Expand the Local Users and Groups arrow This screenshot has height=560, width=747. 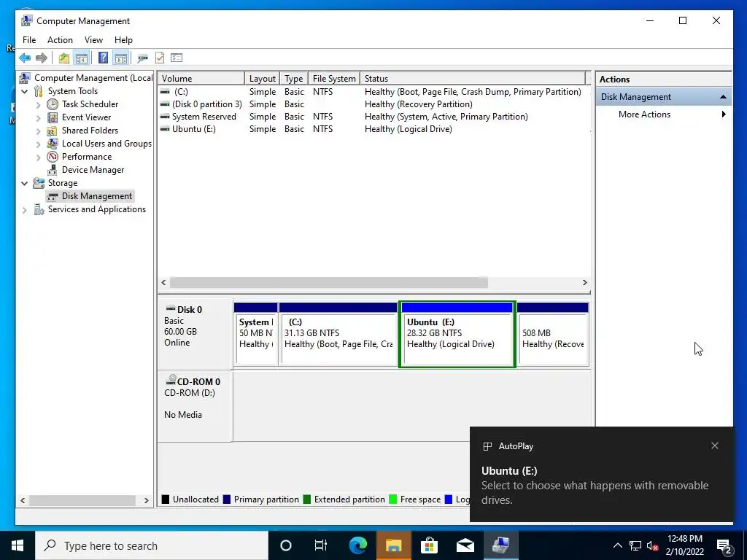tap(39, 144)
